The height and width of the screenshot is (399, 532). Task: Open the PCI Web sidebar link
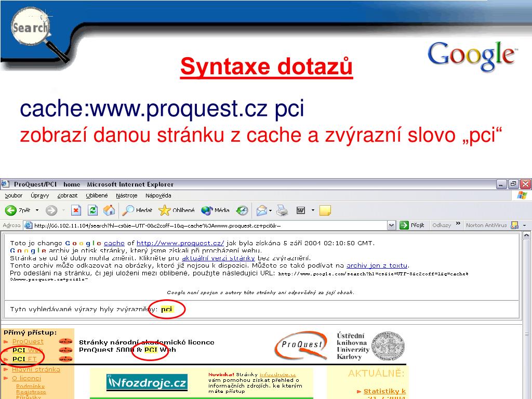(28, 350)
